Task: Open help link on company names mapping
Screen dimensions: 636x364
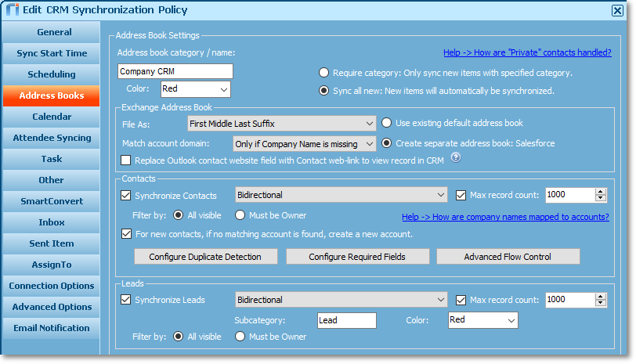Action: 505,217
